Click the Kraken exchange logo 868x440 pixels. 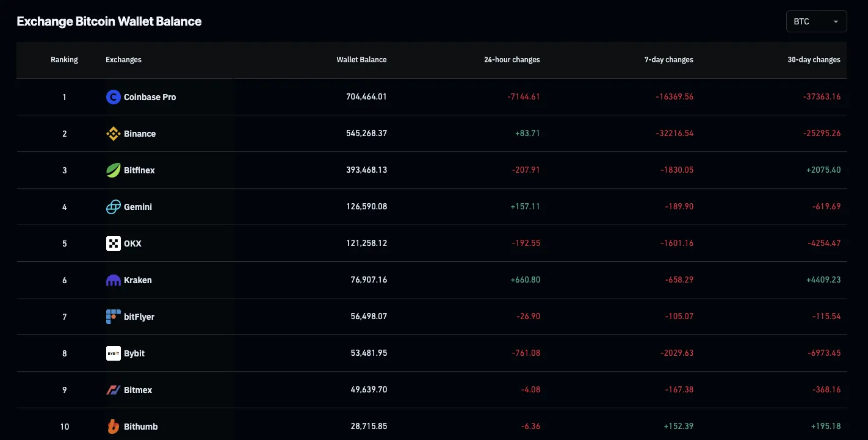click(x=113, y=280)
